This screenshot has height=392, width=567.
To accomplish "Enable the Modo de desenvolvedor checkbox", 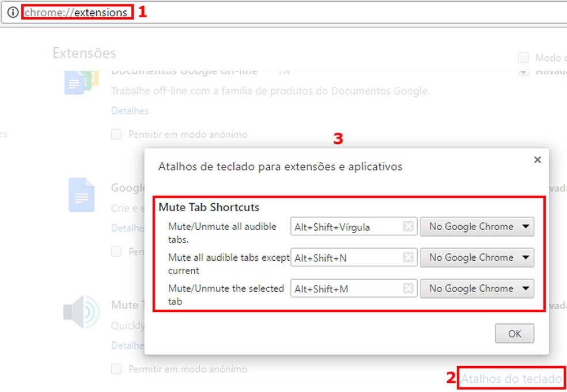I will pyautogui.click(x=523, y=57).
